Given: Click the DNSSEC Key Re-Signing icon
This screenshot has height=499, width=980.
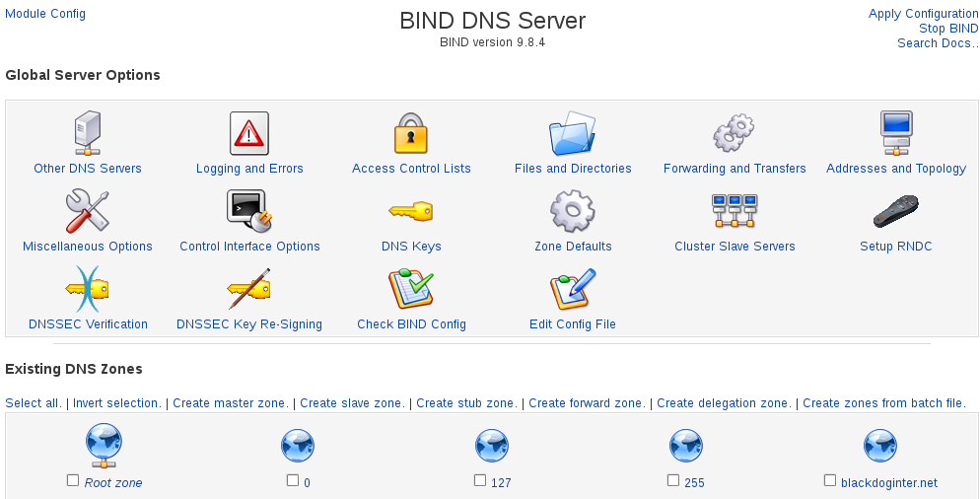Looking at the screenshot, I should pyautogui.click(x=249, y=289).
